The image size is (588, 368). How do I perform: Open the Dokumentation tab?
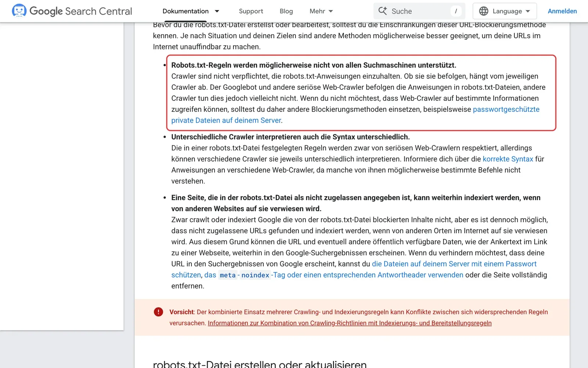186,11
